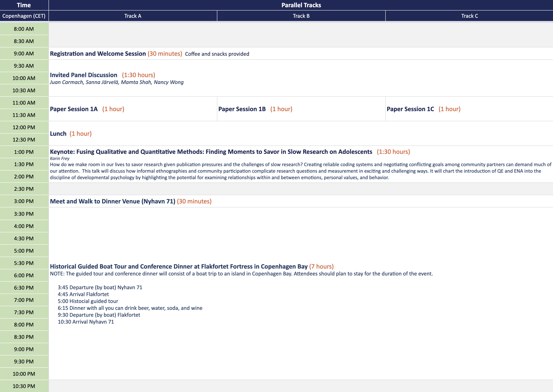
Task: Click the Copenhagen (CET) header cell
Action: pyautogui.click(x=24, y=16)
